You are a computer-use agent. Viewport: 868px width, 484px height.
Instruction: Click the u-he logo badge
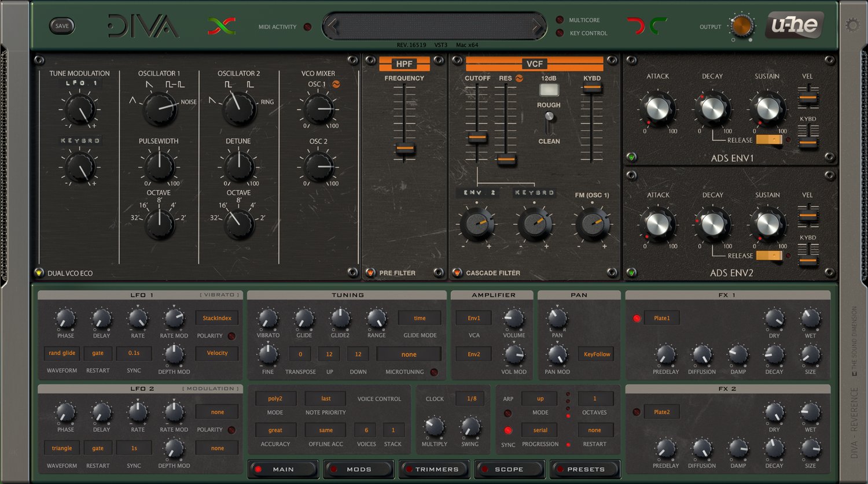(795, 25)
